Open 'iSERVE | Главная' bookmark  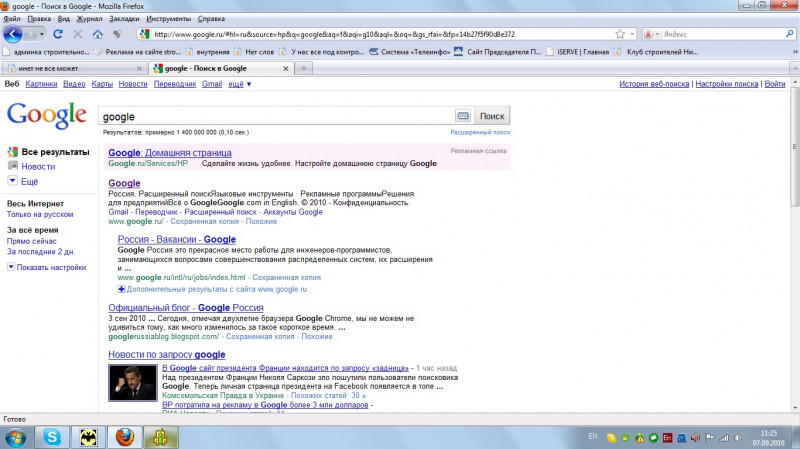(577, 52)
